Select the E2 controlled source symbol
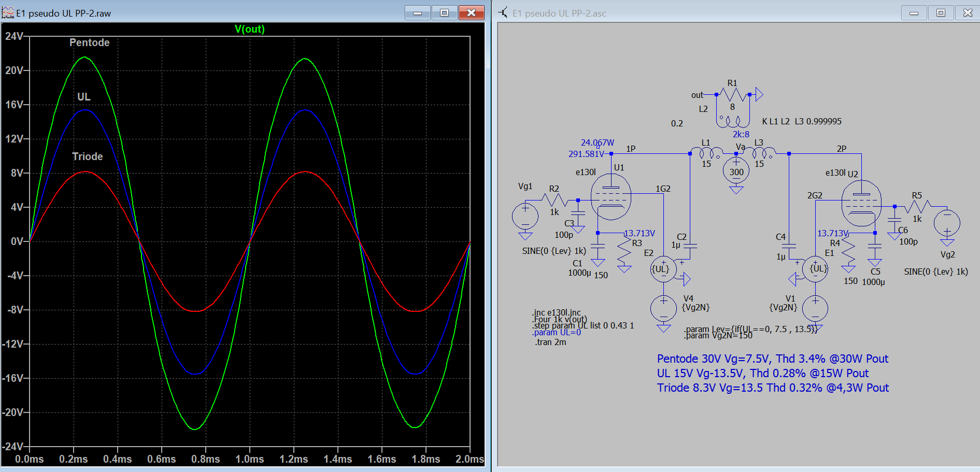980x472 pixels. (663, 269)
